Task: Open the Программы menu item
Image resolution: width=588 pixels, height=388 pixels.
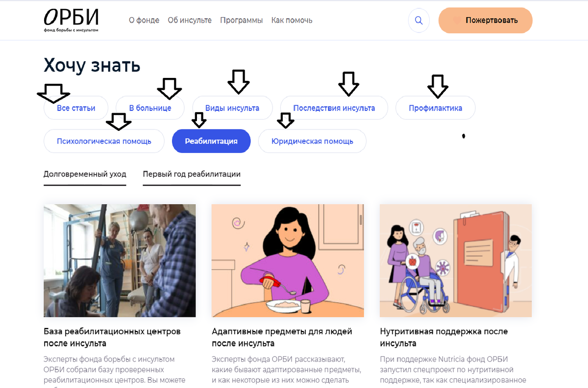Action: click(242, 20)
